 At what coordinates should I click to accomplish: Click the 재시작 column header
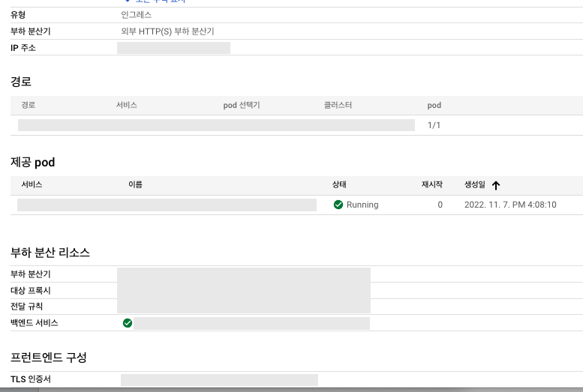click(432, 184)
